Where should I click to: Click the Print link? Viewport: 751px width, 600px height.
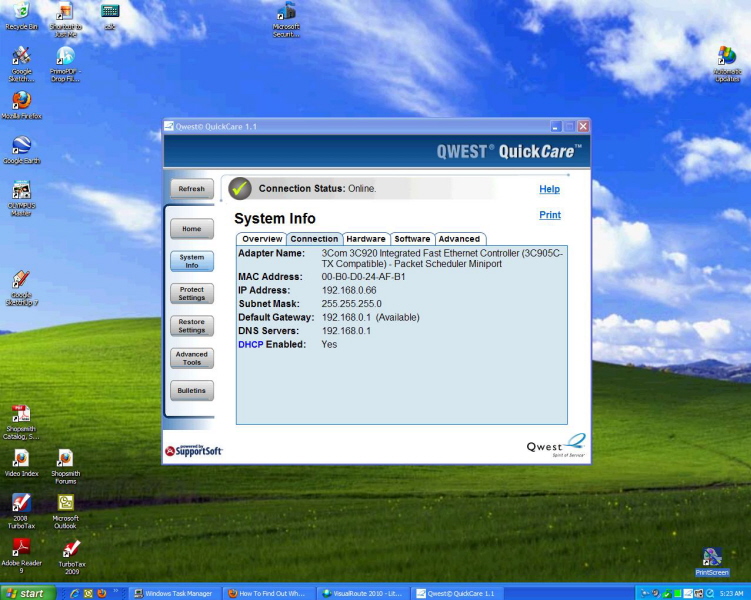(x=550, y=215)
